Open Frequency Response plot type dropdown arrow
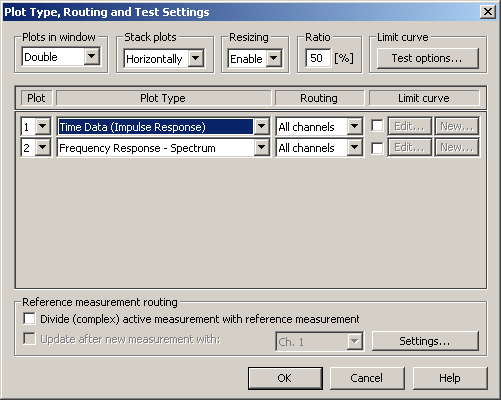 (x=261, y=147)
